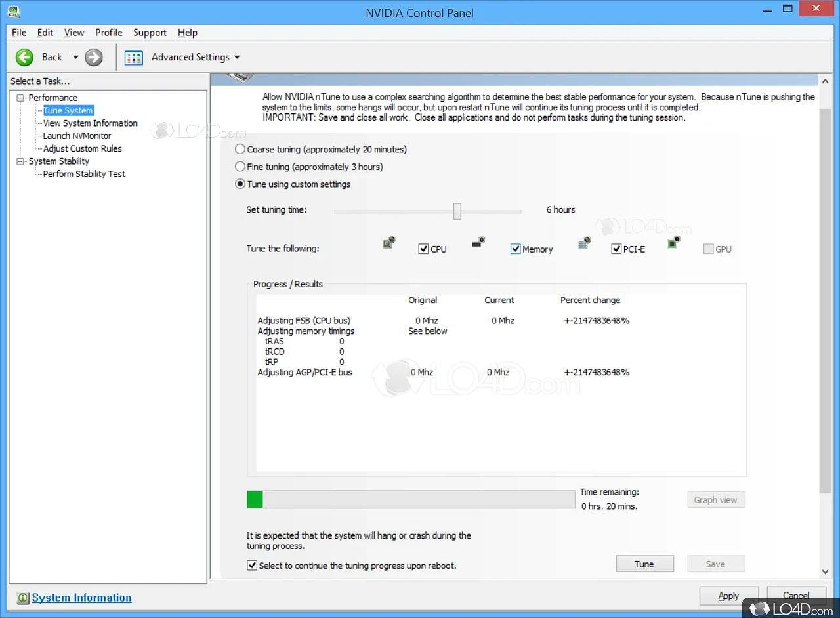The image size is (840, 618).
Task: Click the green Back arrow icon
Action: [25, 57]
